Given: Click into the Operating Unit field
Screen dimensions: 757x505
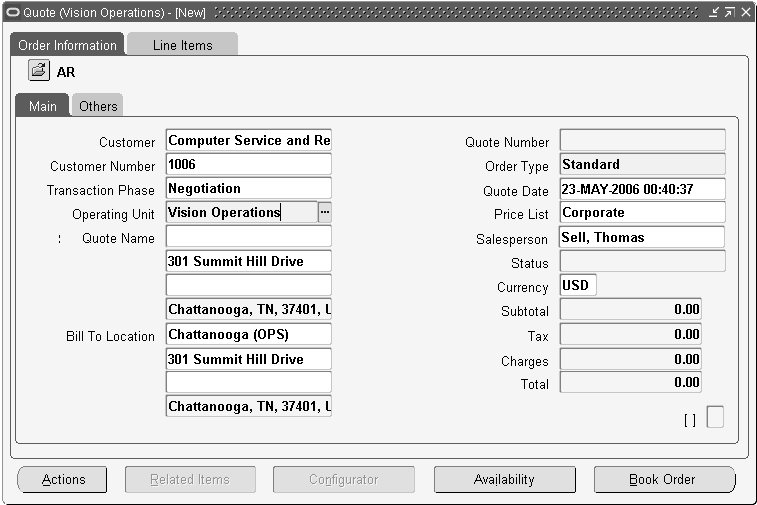Looking at the screenshot, I should [242, 212].
